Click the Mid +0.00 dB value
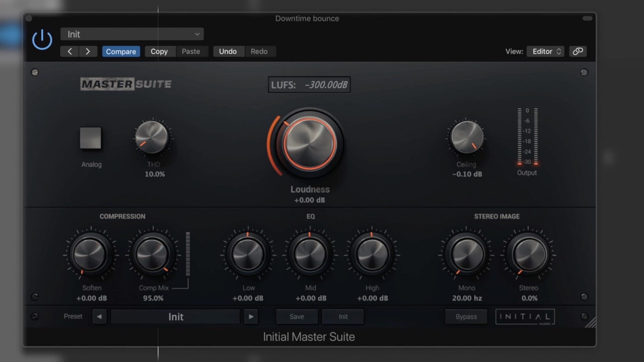The height and width of the screenshot is (362, 644). point(311,298)
